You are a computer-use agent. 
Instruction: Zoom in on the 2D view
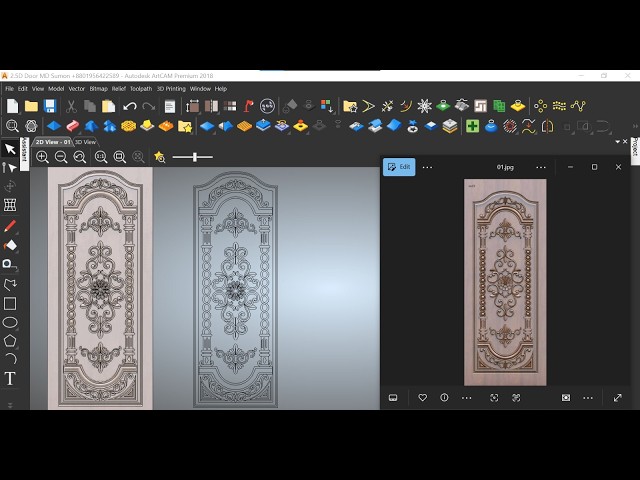[42, 157]
